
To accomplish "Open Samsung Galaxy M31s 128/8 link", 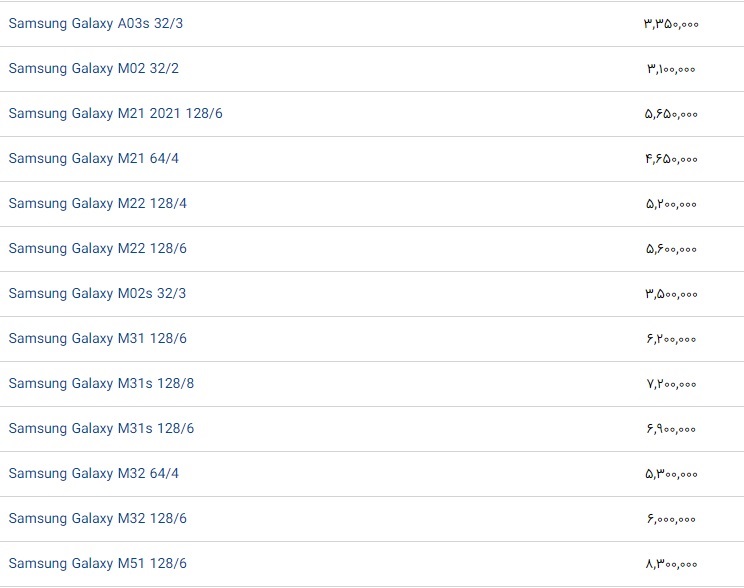I will click(101, 384).
